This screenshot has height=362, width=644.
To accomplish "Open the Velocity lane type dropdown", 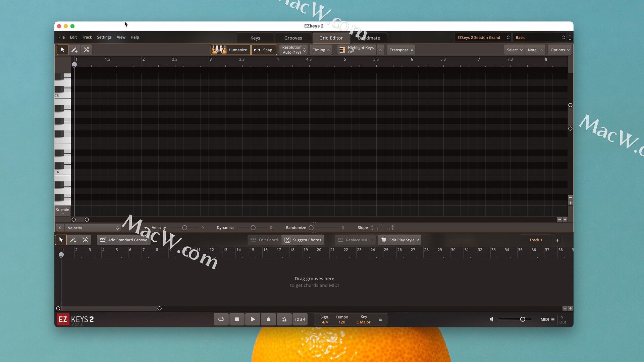I will [93, 228].
